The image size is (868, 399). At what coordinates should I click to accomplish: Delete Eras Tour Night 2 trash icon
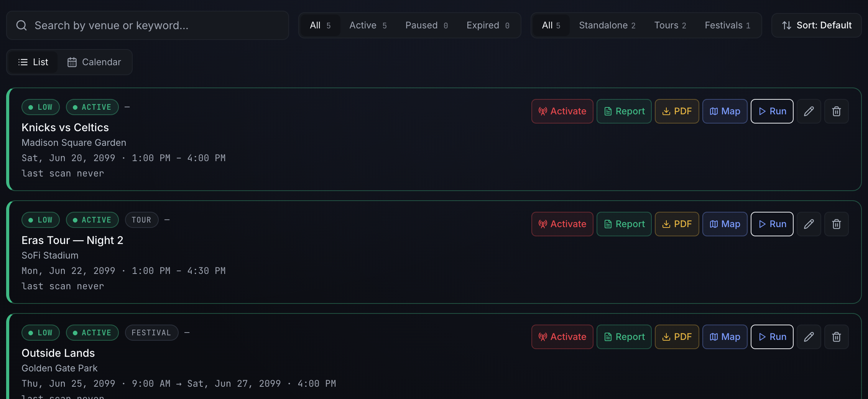click(x=836, y=224)
